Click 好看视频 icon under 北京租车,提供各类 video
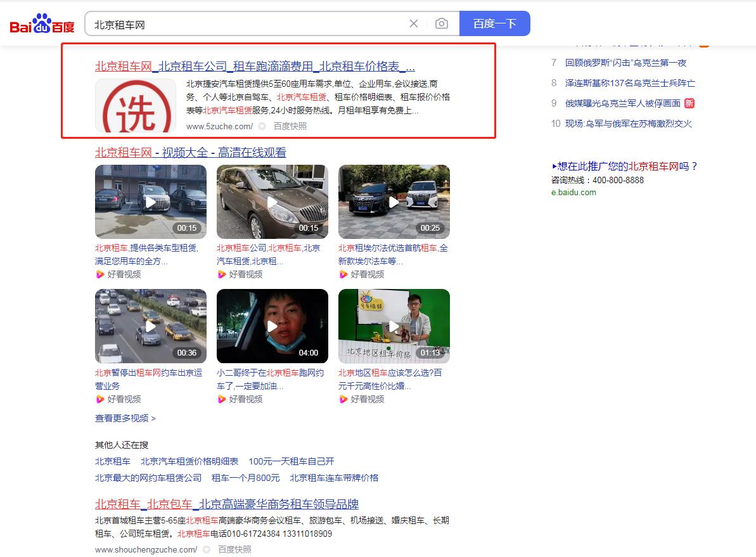Screen dimensions: 756x557 tap(99, 274)
